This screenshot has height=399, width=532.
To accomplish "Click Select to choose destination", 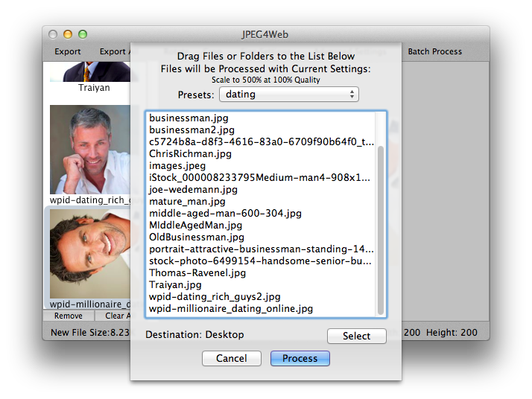I will click(x=357, y=336).
